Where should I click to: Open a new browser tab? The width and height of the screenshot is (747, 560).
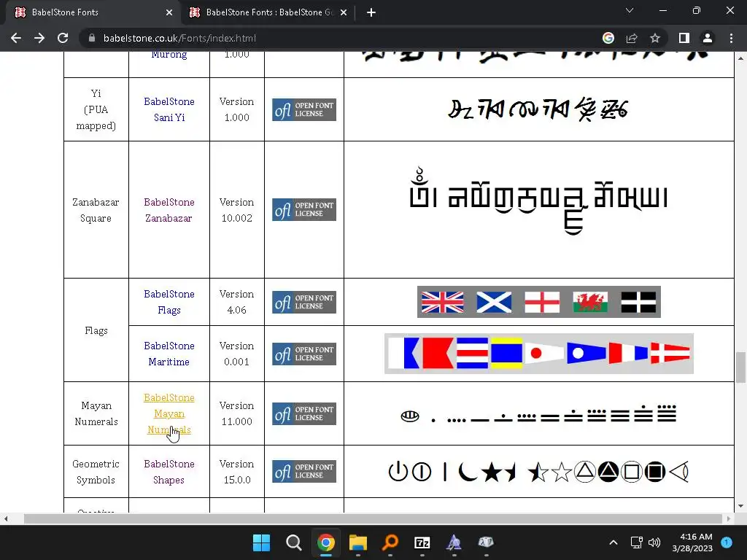371,12
